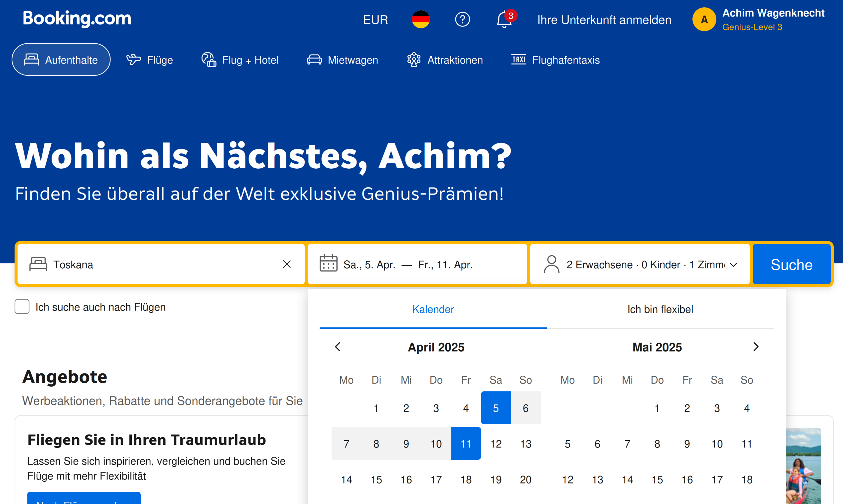Choose May 12 in the calendar
This screenshot has height=504, width=843.
click(567, 479)
